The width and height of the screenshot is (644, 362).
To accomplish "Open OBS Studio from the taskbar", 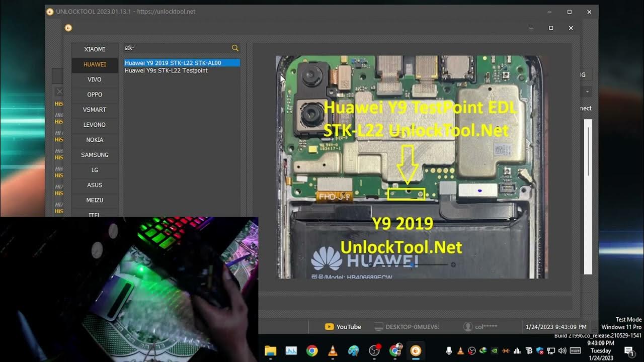I will (x=374, y=350).
